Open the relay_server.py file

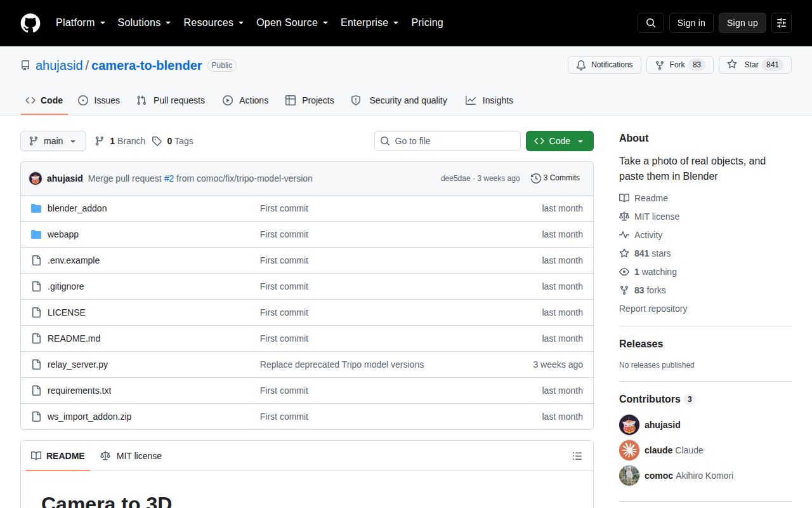[x=77, y=364]
